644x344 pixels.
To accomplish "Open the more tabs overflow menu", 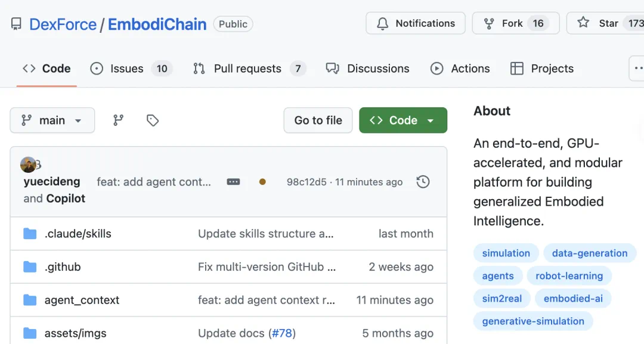I will [x=637, y=69].
